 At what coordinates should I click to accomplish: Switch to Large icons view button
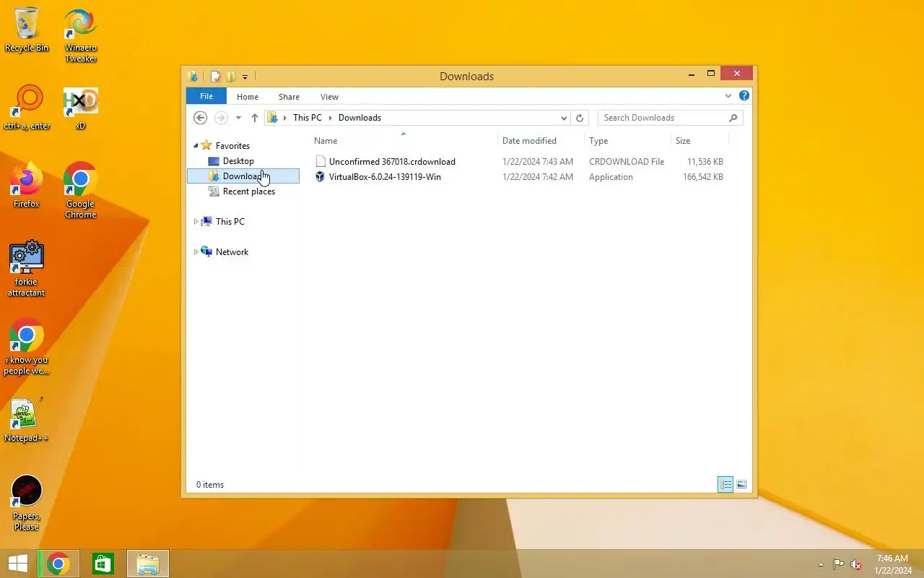[x=741, y=485]
